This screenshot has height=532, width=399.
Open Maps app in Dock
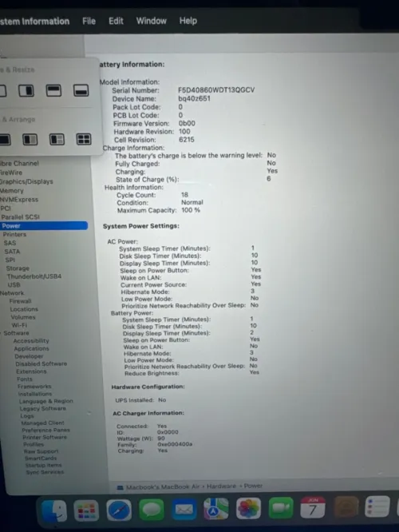coord(216,509)
